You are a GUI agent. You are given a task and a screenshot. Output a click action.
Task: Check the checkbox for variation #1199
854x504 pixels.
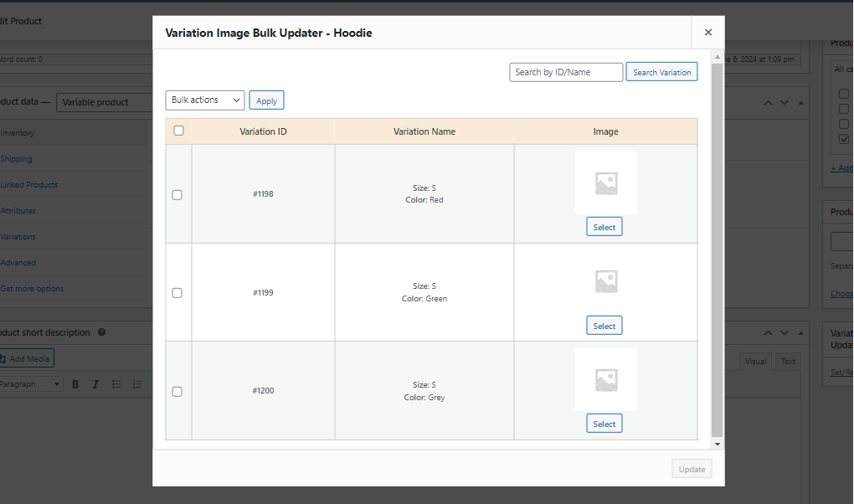coord(177,292)
